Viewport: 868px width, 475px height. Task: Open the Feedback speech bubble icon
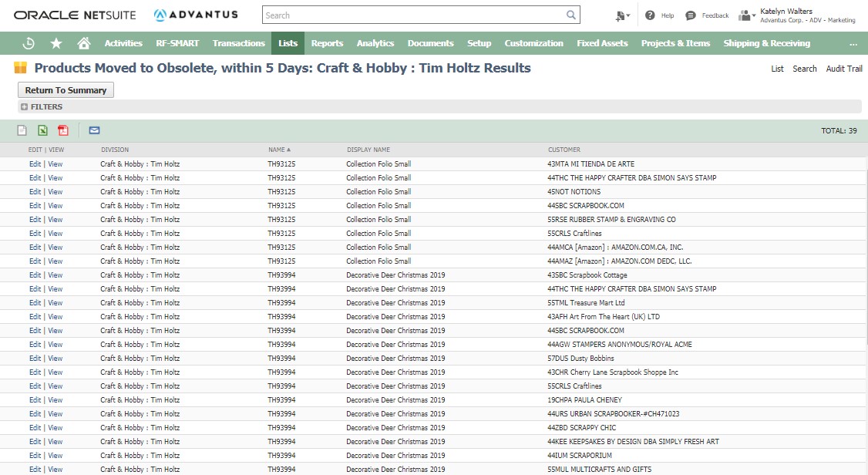(x=690, y=15)
